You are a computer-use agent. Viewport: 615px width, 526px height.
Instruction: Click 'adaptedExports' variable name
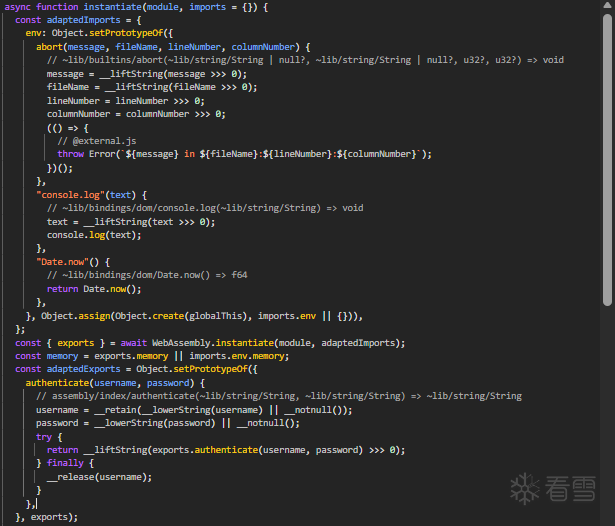(x=84, y=369)
